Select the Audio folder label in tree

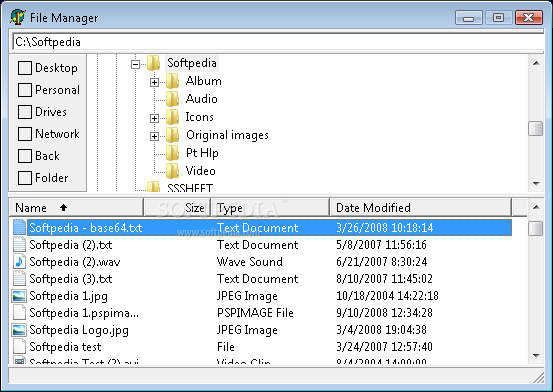pyautogui.click(x=201, y=99)
